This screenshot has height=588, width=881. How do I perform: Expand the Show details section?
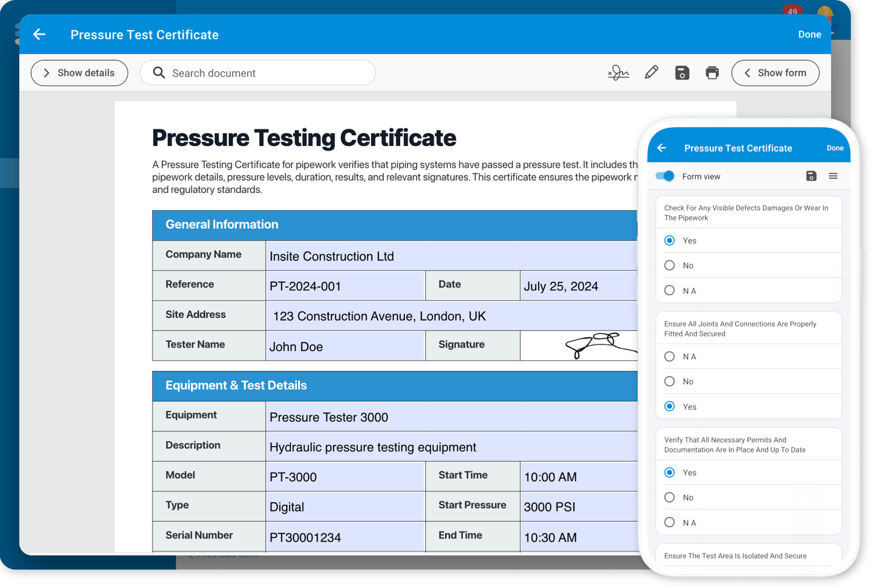79,73
